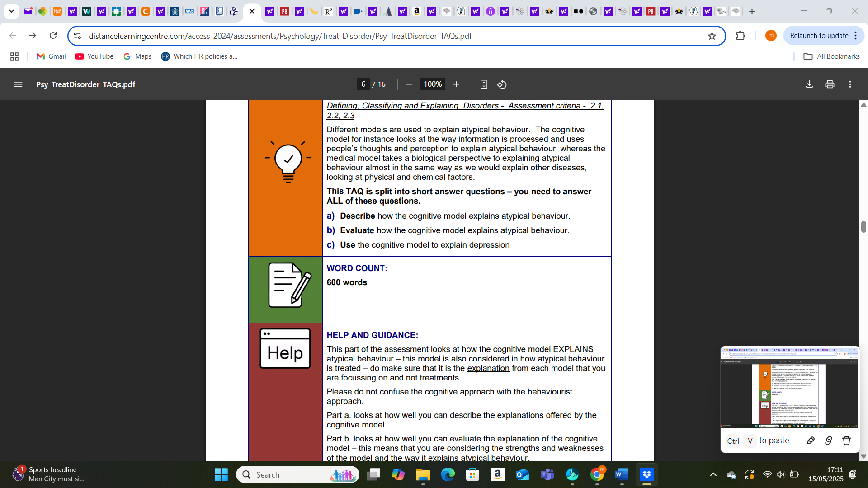868x488 pixels.
Task: Bookmark the current PDF page
Action: point(713,36)
